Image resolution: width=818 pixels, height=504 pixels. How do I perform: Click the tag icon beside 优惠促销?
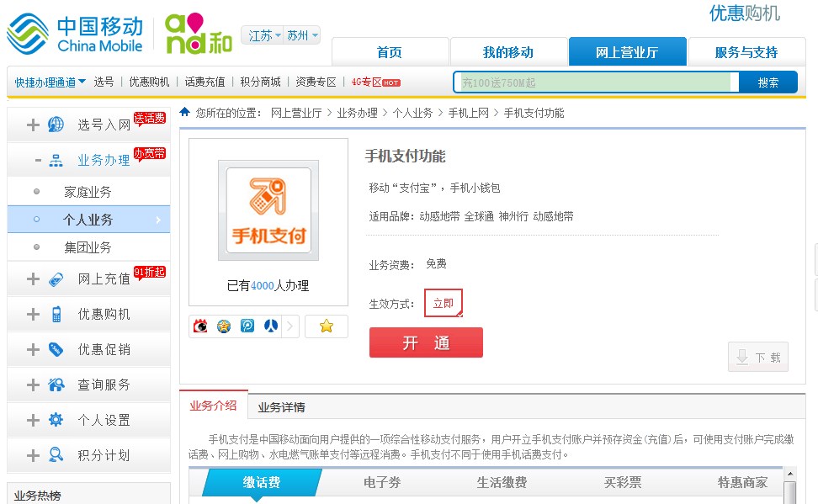(56, 349)
